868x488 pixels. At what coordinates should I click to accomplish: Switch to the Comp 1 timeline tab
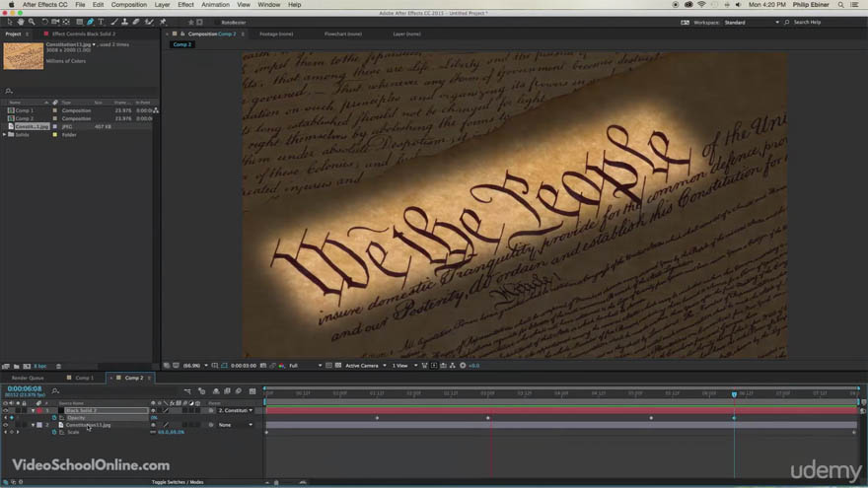pos(84,378)
